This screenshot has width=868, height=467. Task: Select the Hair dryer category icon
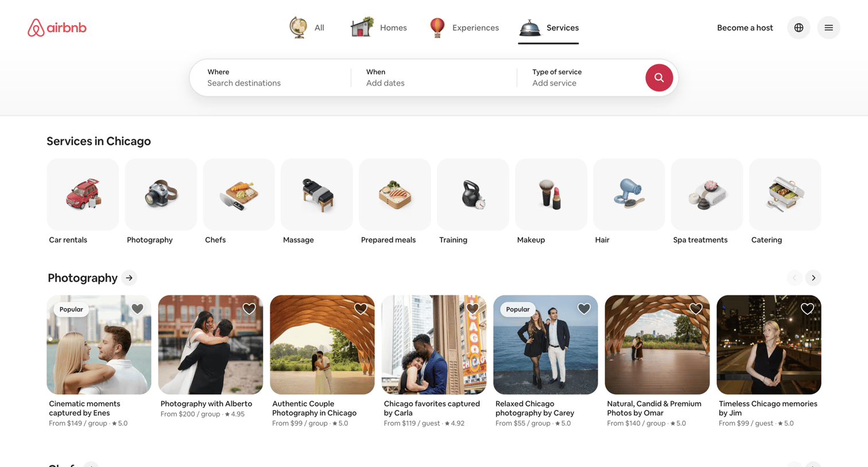[629, 194]
